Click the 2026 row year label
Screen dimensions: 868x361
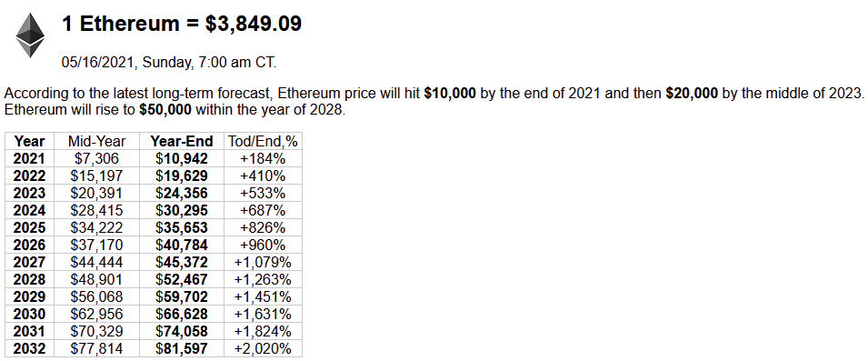(x=30, y=245)
